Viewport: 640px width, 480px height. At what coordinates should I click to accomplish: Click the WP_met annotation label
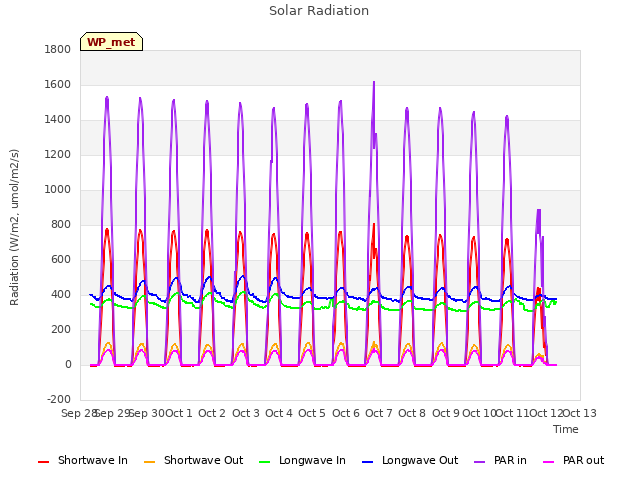click(111, 42)
